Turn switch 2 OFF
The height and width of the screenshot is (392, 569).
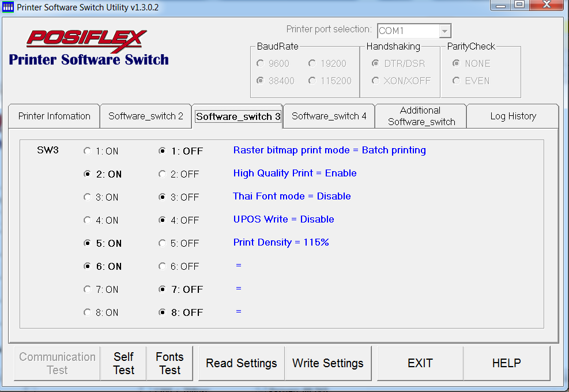[163, 174]
